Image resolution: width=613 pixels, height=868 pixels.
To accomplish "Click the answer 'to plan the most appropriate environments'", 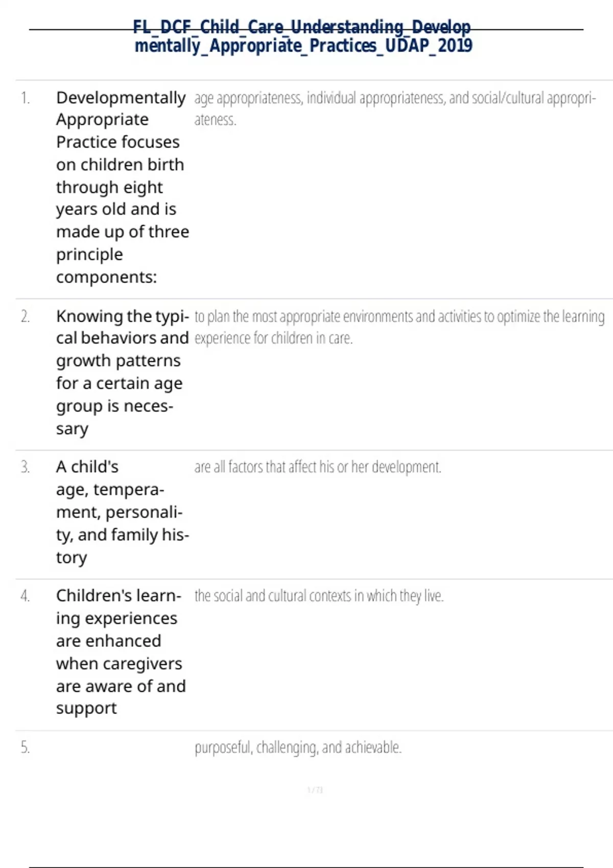I will tap(399, 317).
